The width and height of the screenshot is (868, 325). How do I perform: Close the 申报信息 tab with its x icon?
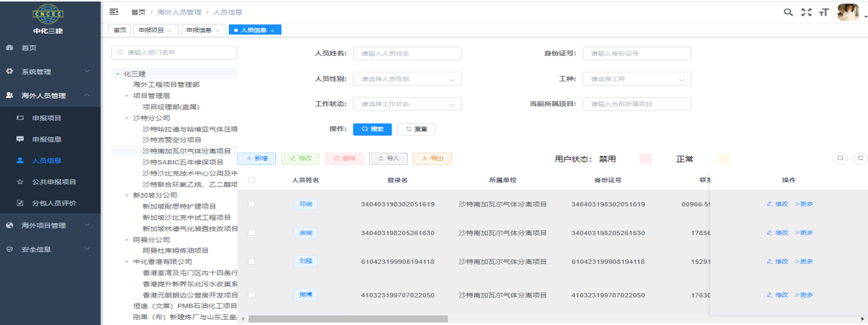click(x=219, y=30)
